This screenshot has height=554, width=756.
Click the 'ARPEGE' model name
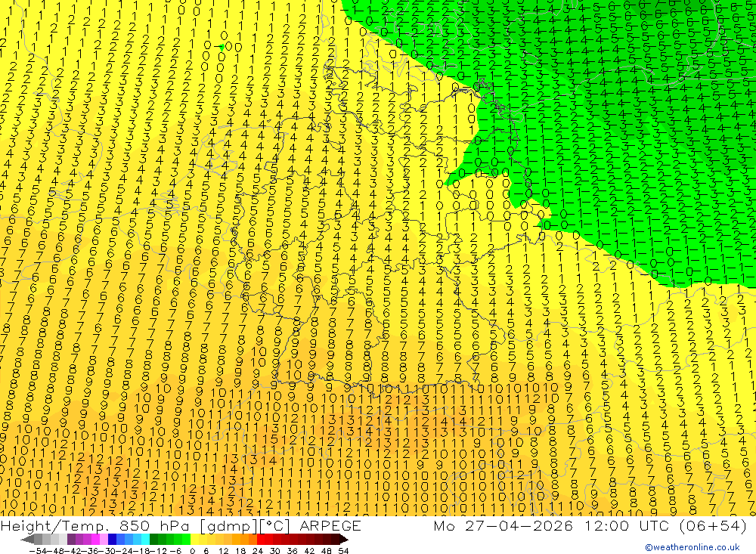[x=330, y=525]
